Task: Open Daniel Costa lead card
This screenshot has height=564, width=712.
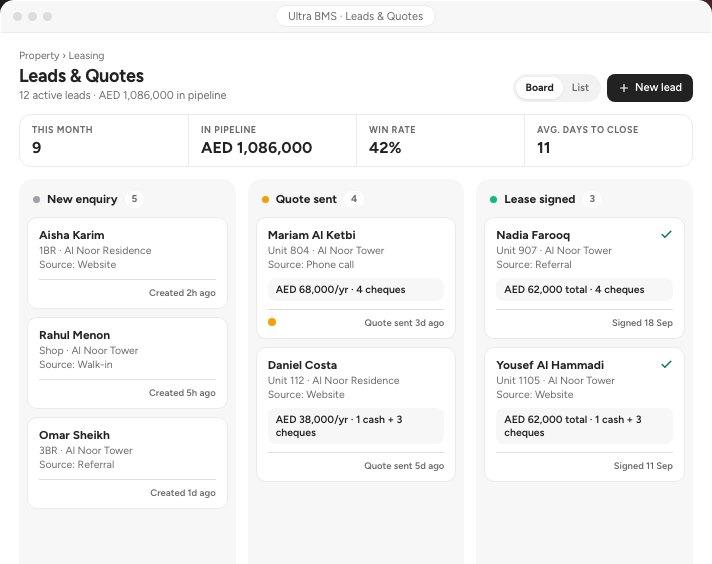Action: point(356,414)
